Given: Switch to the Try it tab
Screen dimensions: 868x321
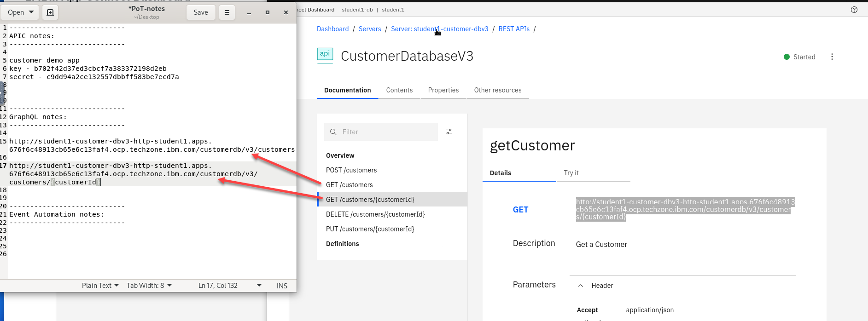Looking at the screenshot, I should click(571, 173).
